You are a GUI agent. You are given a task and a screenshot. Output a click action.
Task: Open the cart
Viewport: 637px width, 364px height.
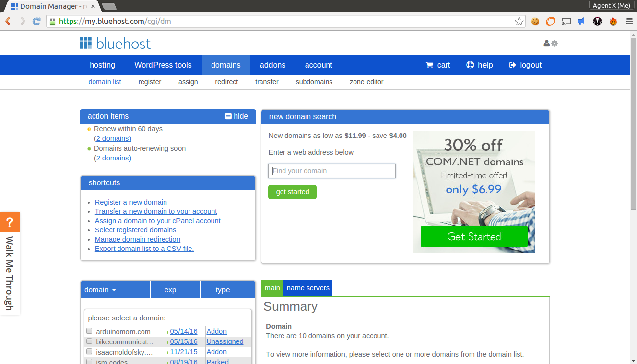click(x=438, y=65)
